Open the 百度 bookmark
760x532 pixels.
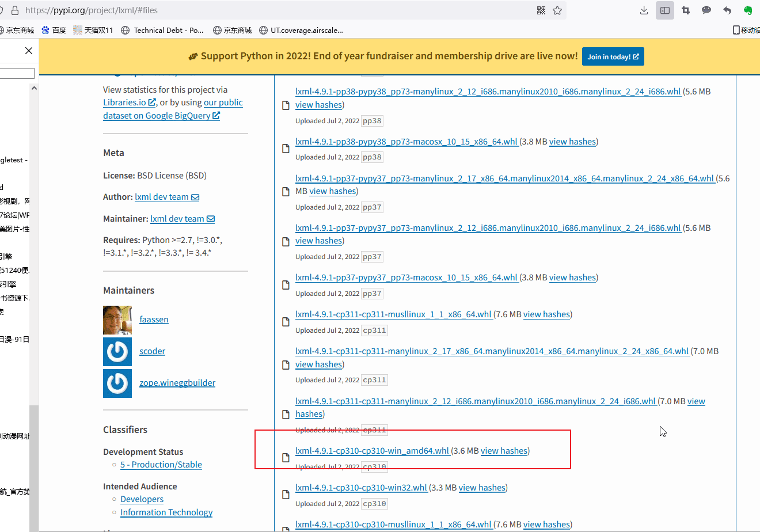pos(54,30)
